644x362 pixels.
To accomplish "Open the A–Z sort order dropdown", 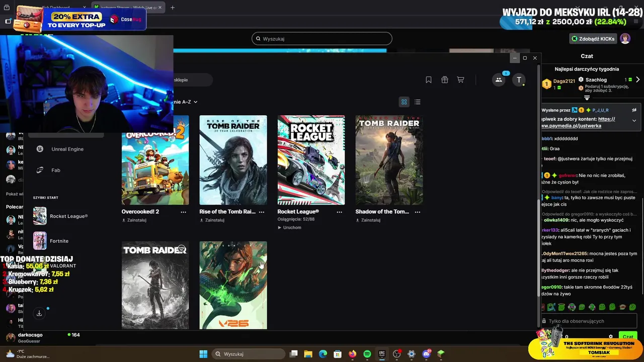I will (185, 102).
